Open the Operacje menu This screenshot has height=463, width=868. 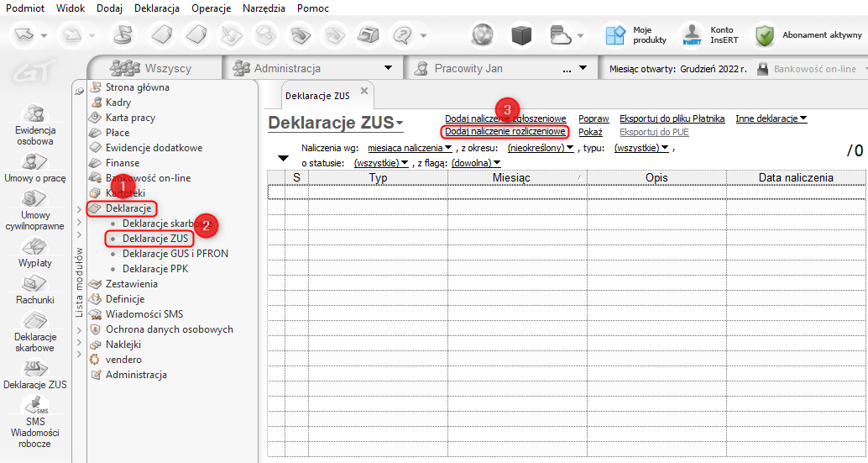click(x=211, y=8)
